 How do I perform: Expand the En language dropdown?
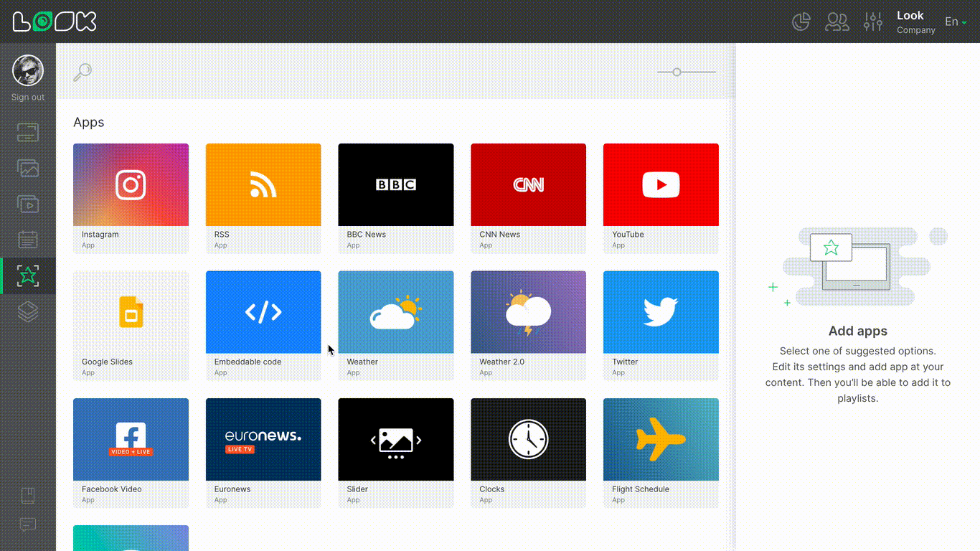click(x=955, y=22)
